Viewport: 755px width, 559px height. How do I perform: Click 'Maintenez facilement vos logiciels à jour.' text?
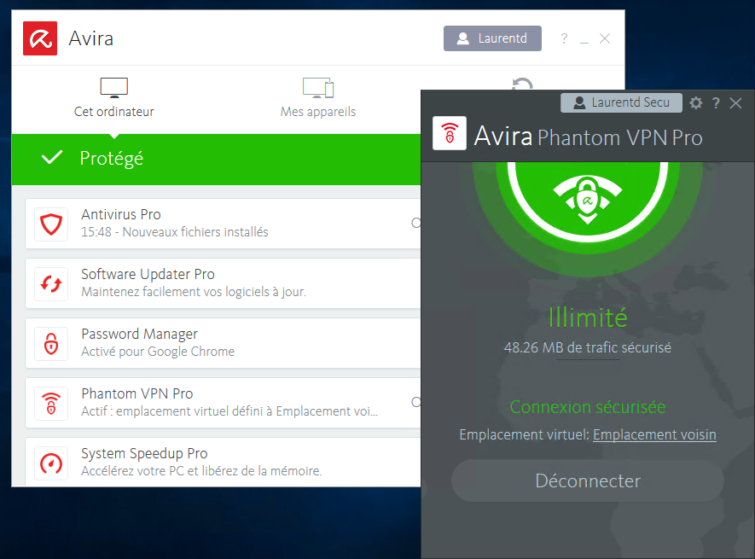(194, 292)
